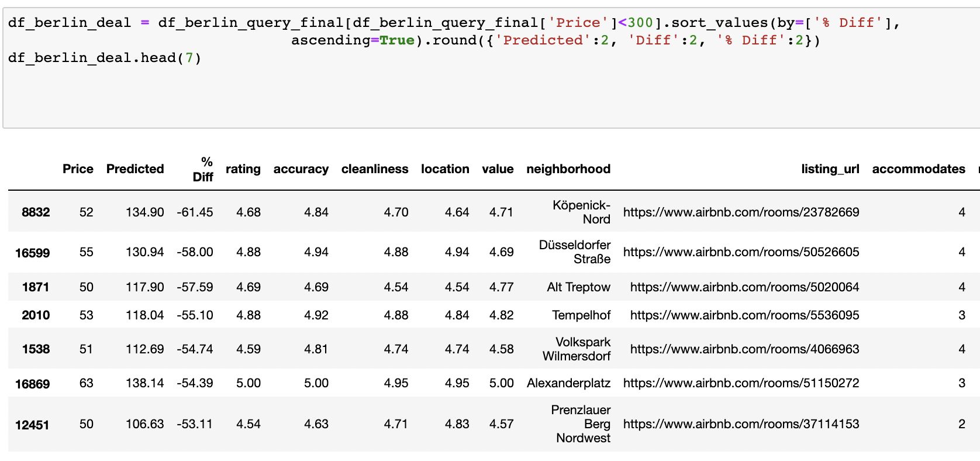Click accuracy 5.00 in Alexanderplatz row
The width and height of the screenshot is (980, 461).
point(316,383)
